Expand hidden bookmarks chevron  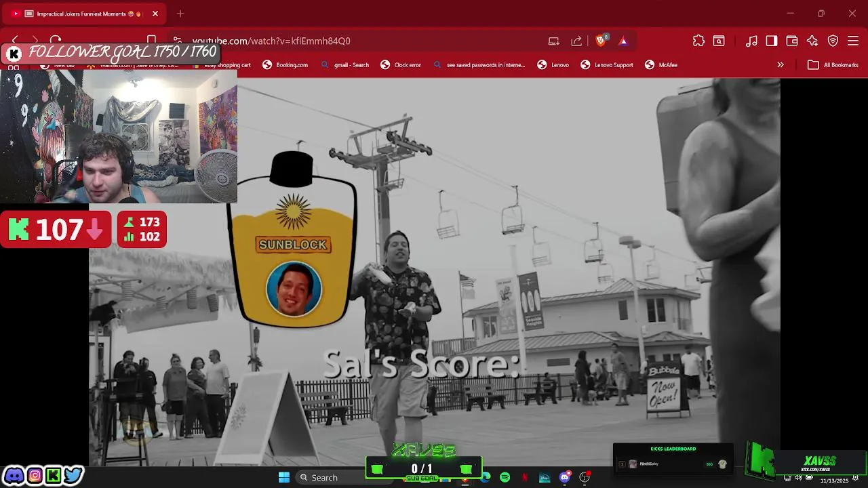click(x=781, y=65)
